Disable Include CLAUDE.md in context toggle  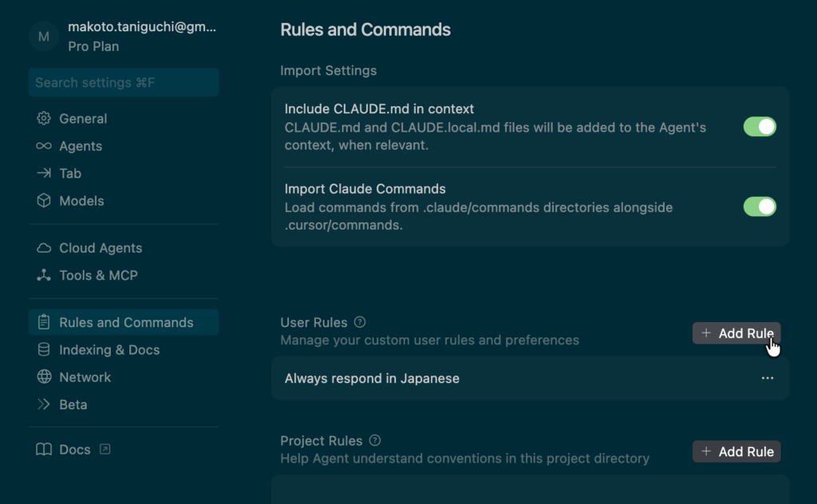(760, 127)
